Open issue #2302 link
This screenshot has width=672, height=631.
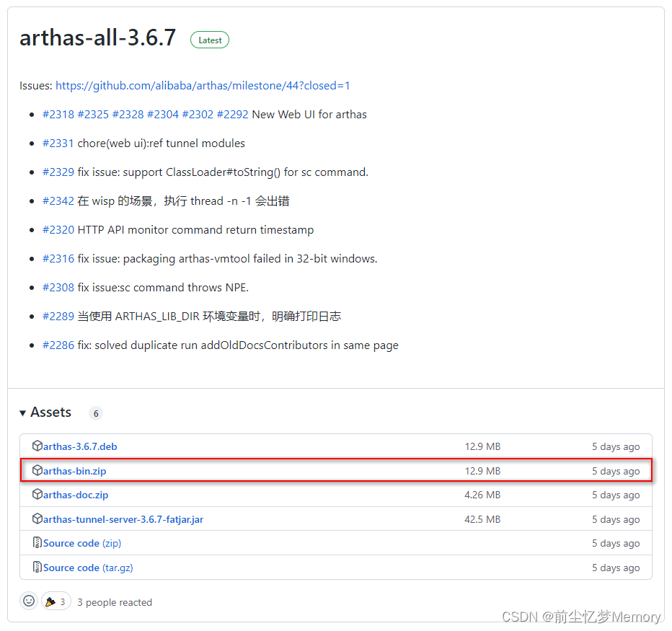[198, 115]
